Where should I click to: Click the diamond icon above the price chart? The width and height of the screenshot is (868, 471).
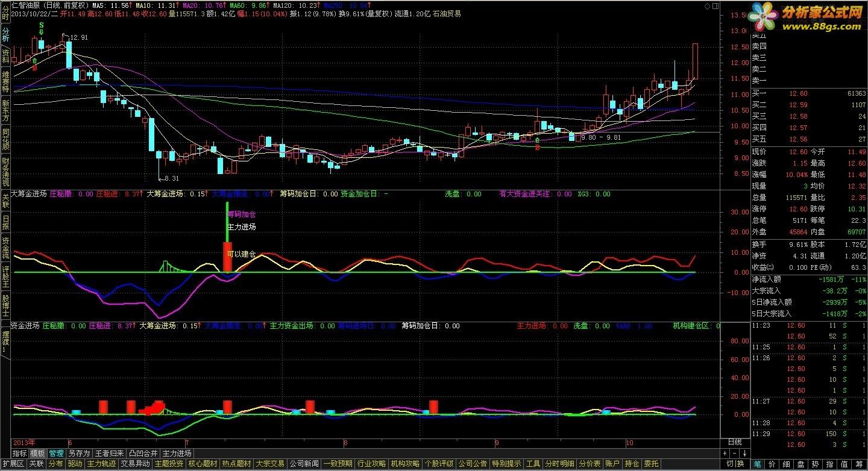point(707,5)
